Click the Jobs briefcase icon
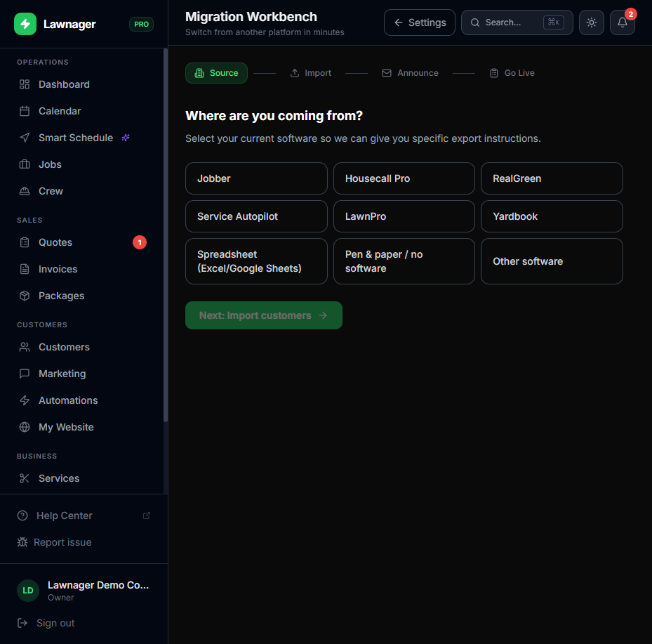This screenshot has height=644, width=652. coord(25,164)
